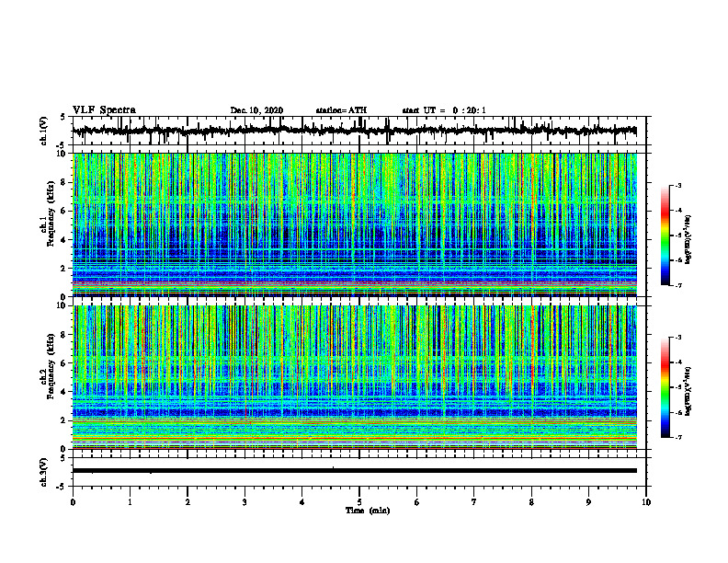Click the "station=ATH" header text
This screenshot has width=728, height=563.
tap(341, 110)
